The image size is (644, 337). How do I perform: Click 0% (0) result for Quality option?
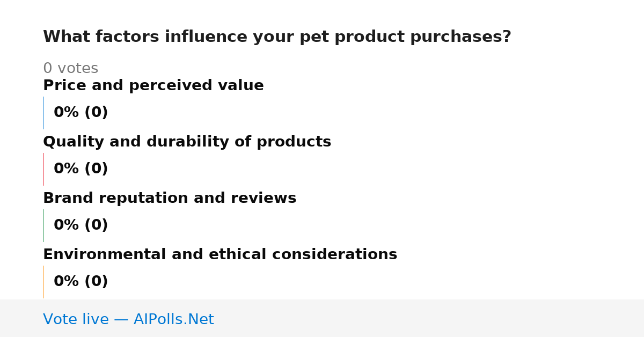[80, 169]
